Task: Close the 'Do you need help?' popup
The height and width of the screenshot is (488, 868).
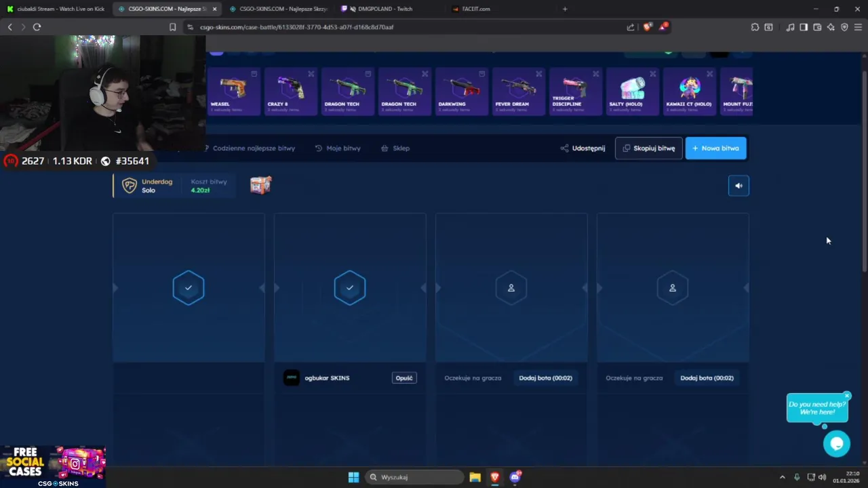Action: click(x=847, y=396)
